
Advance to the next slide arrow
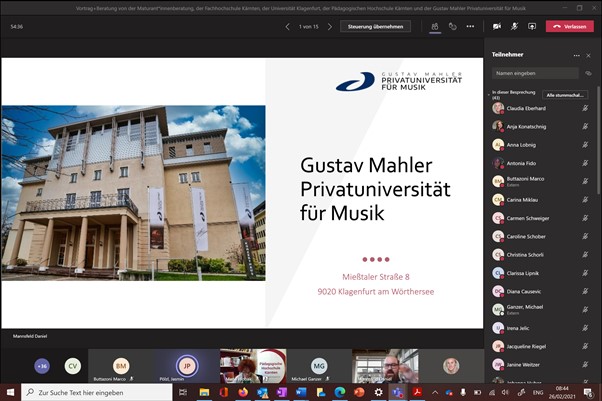(x=330, y=27)
